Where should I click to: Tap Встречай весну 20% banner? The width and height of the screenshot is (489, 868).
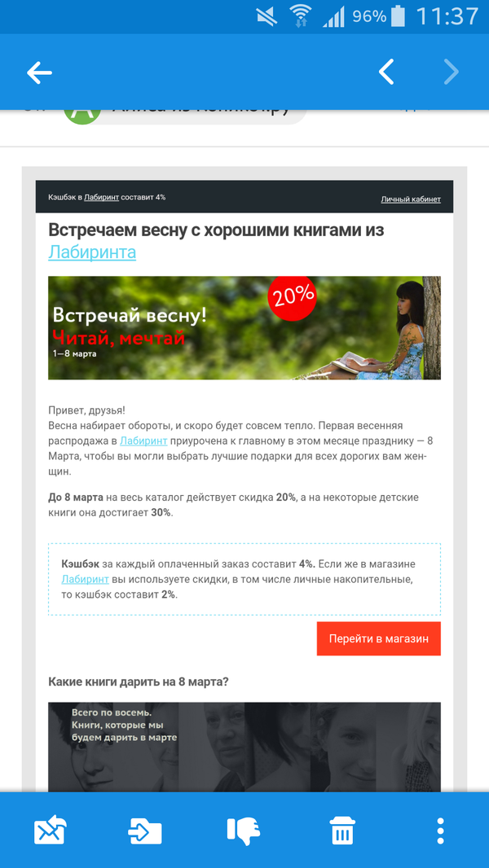(x=244, y=327)
